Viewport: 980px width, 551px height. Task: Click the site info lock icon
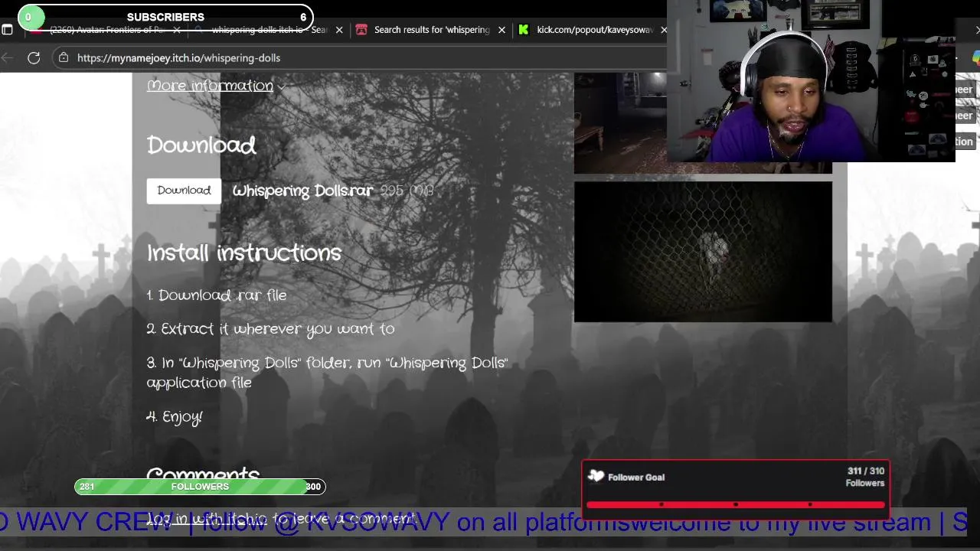(64, 57)
